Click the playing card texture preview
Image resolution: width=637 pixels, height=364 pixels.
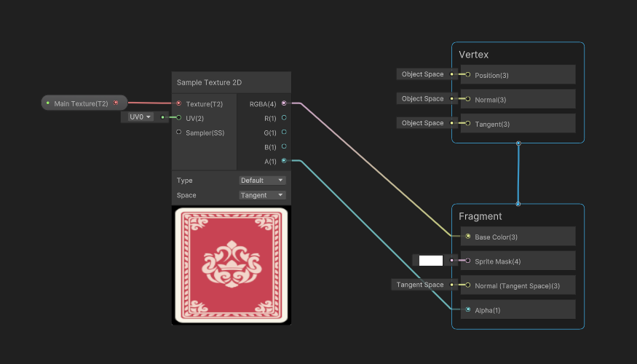(x=231, y=265)
